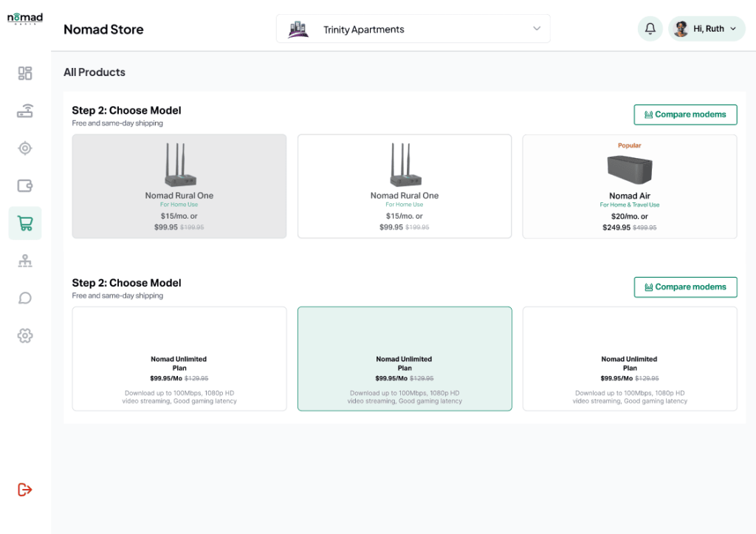Select the shopping cart store icon
The height and width of the screenshot is (534, 756).
pos(24,222)
